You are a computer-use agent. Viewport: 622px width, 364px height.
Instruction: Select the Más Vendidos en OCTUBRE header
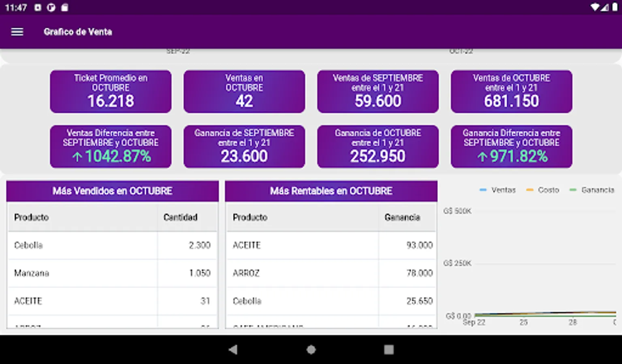[113, 191]
